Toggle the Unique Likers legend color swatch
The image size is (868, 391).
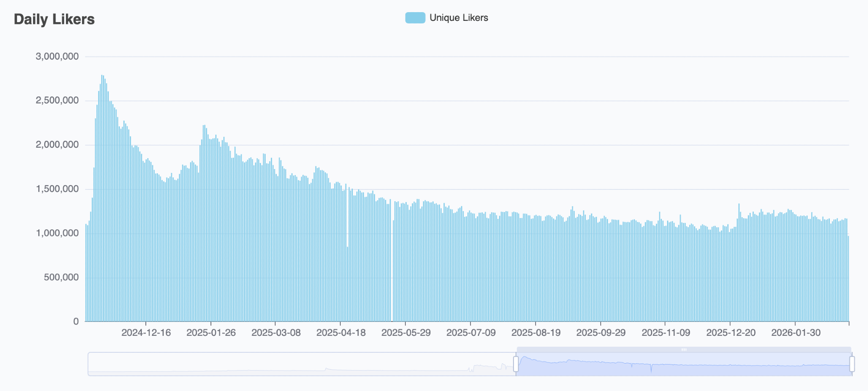[x=415, y=18]
